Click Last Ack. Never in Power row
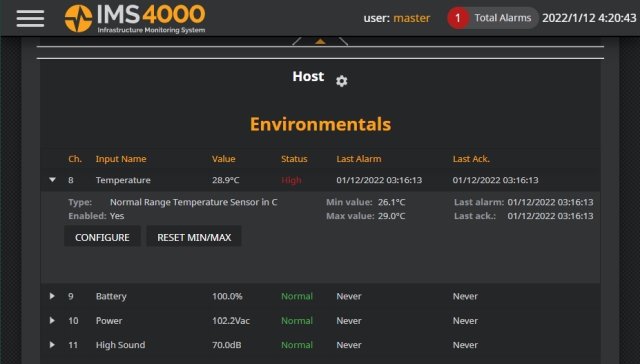Image resolution: width=640 pixels, height=364 pixels. tap(465, 321)
